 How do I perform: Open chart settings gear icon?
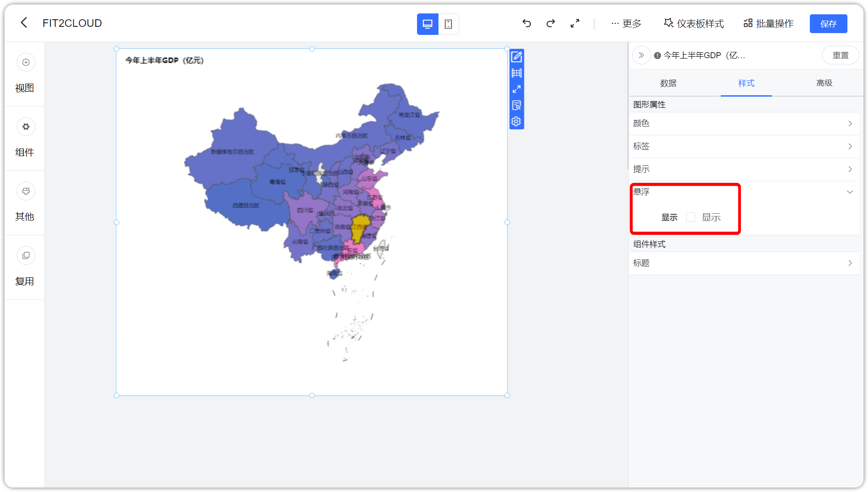coord(516,121)
